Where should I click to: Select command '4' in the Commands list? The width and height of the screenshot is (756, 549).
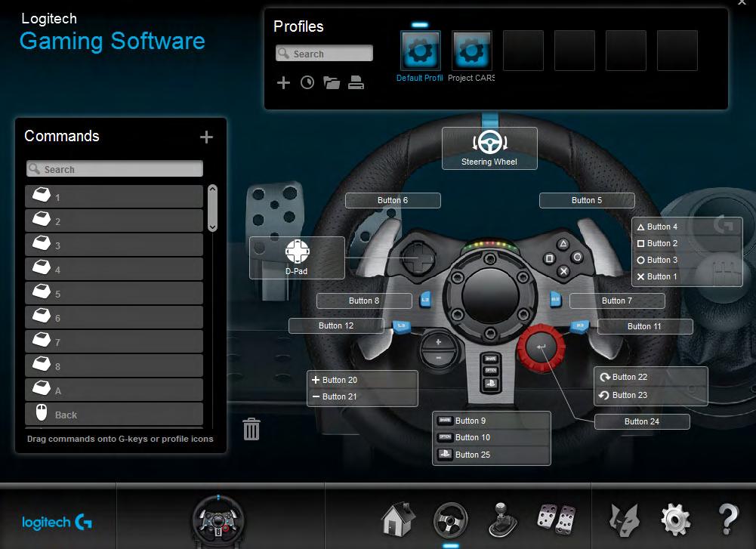[114, 269]
